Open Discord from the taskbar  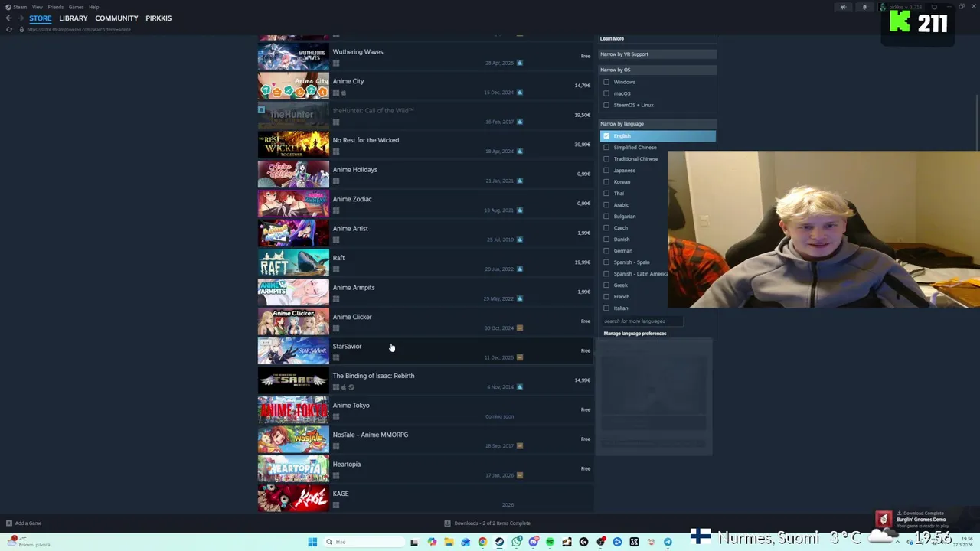point(533,542)
